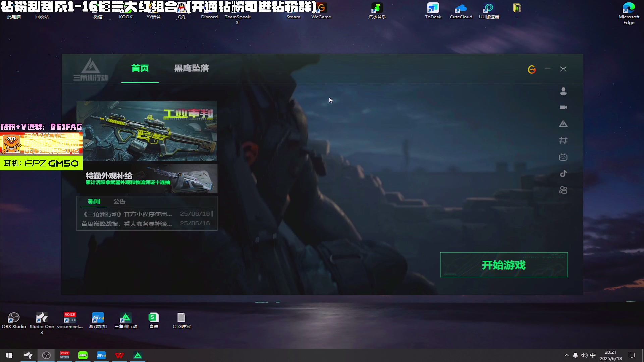Select 此电脑 desktop icon
The width and height of the screenshot is (644, 362).
point(14,17)
